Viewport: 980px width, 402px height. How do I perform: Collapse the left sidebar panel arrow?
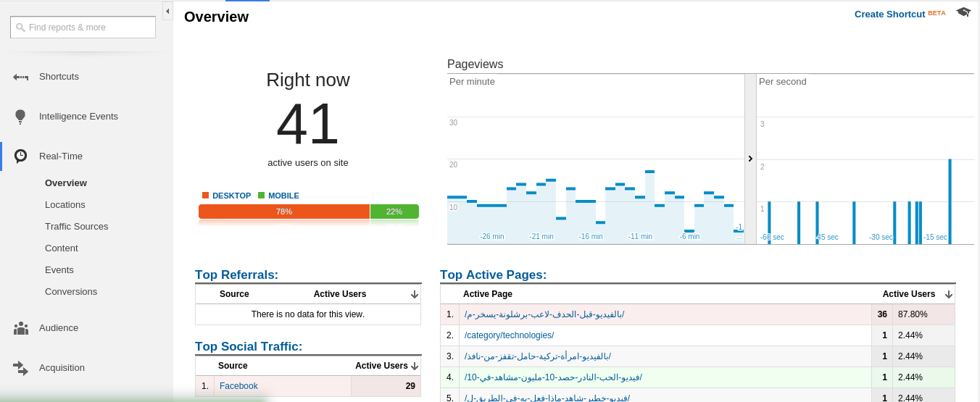(x=167, y=11)
